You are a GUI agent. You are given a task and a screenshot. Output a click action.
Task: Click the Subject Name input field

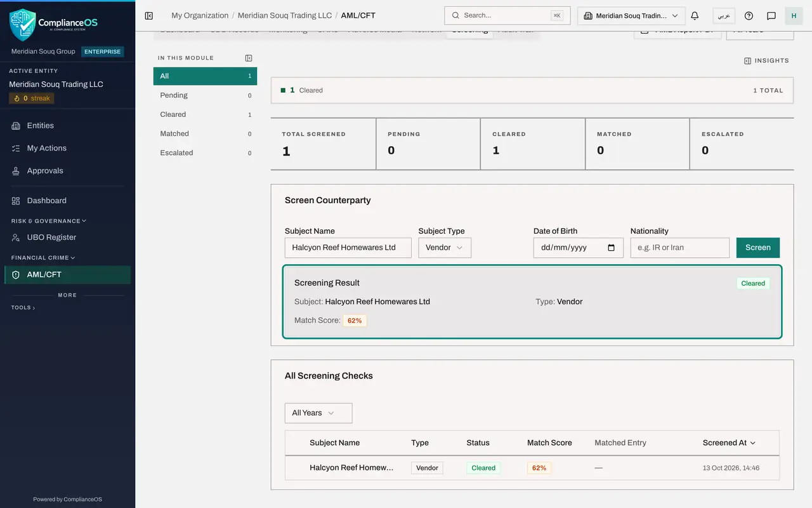(348, 248)
